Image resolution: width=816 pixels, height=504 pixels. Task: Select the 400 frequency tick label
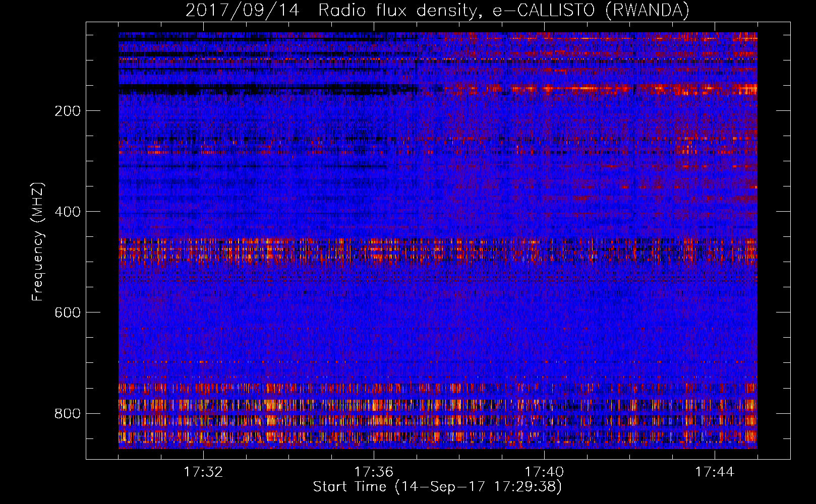click(x=68, y=212)
